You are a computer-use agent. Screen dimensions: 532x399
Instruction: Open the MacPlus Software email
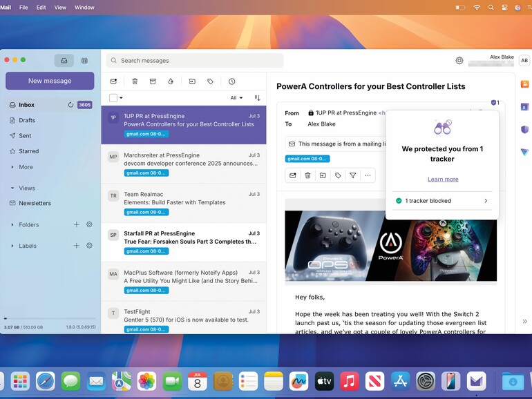[184, 282]
